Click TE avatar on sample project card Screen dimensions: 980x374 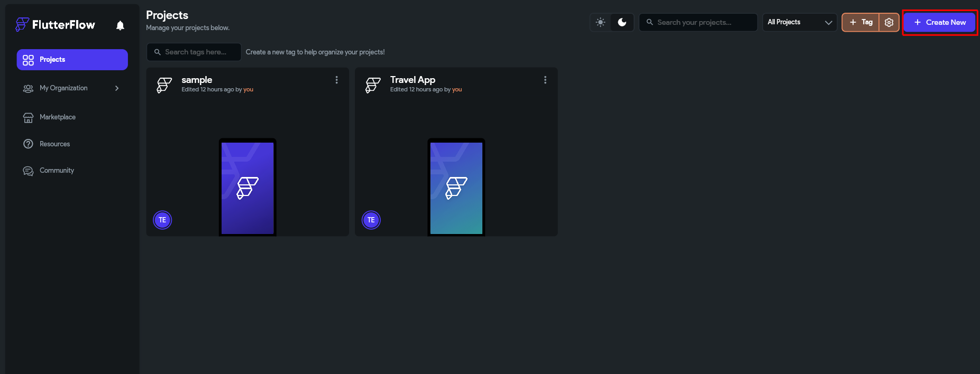(x=162, y=220)
